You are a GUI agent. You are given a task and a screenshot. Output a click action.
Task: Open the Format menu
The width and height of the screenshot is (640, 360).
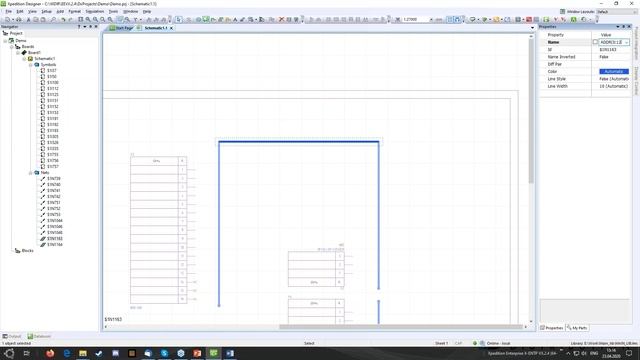[74, 11]
